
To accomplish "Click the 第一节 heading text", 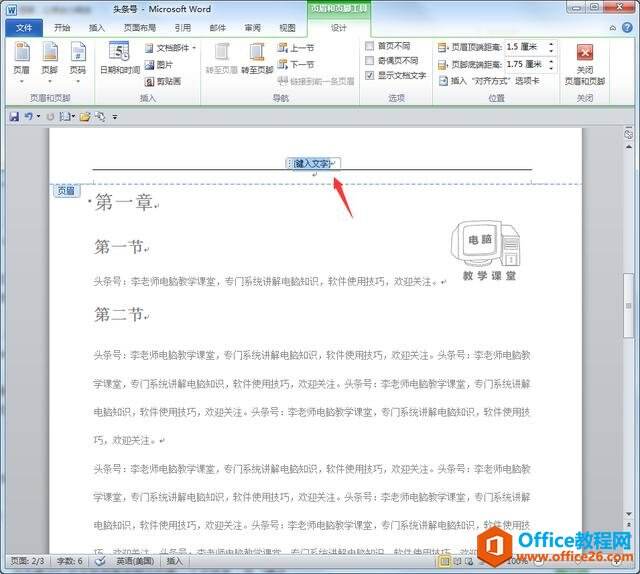I will pos(119,247).
